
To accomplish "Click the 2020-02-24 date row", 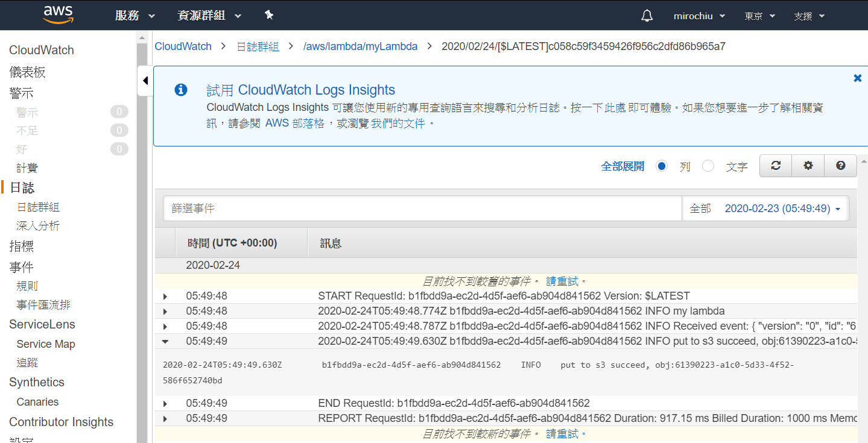I will click(505, 265).
